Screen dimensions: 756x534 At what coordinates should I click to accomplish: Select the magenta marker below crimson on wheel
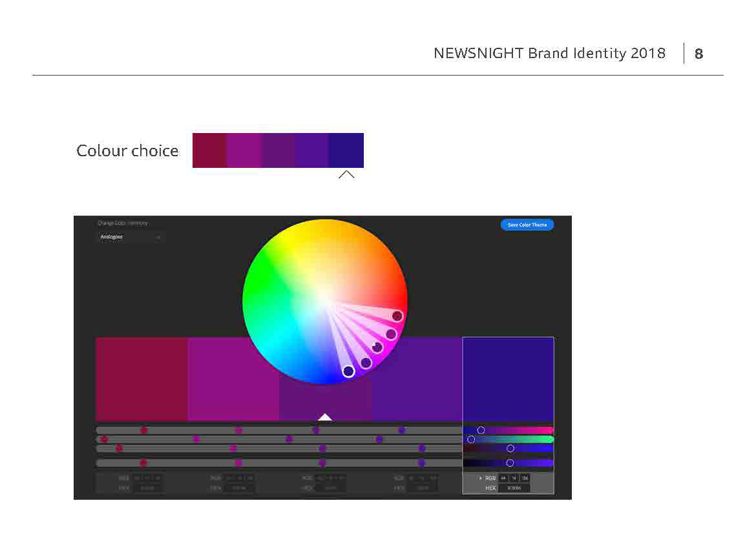pos(391,334)
